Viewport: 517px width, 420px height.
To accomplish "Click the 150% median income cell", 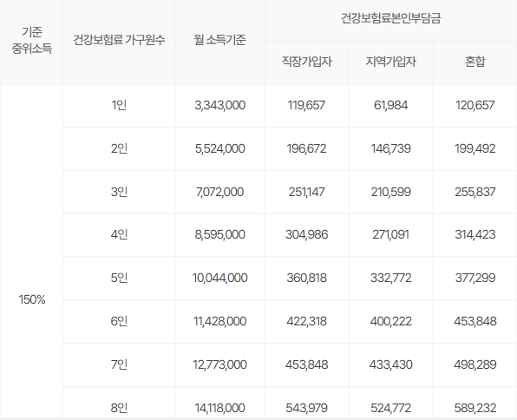I will click(x=32, y=299).
